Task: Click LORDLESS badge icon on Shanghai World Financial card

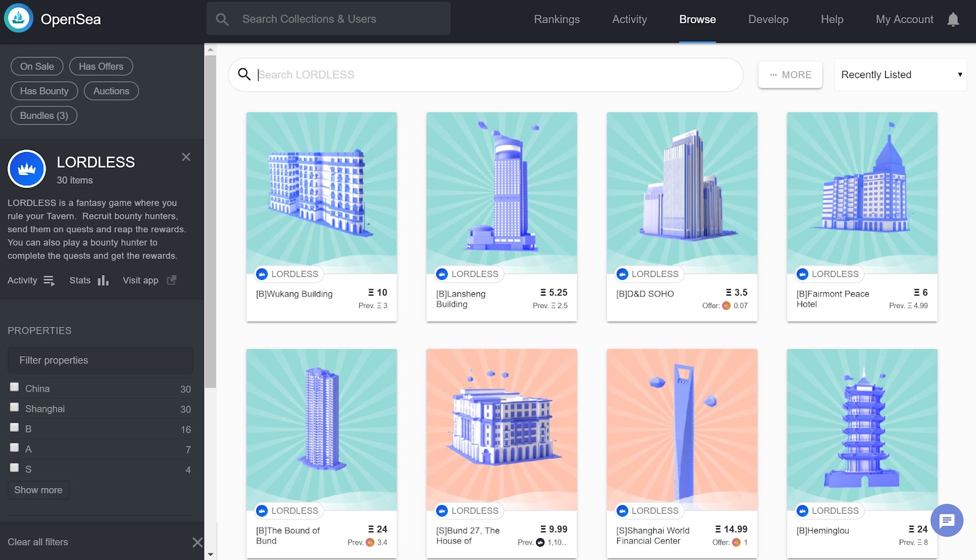Action: [x=622, y=511]
